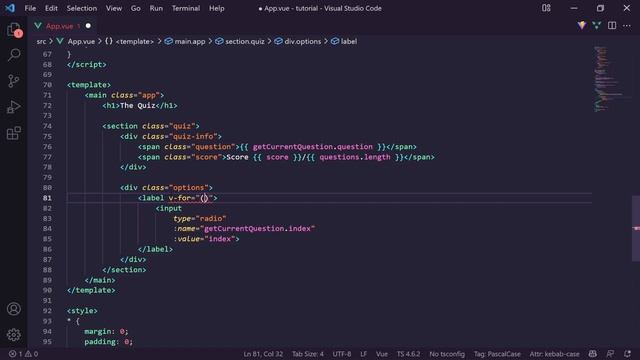Click the teal Vue split editors icon

597,26
